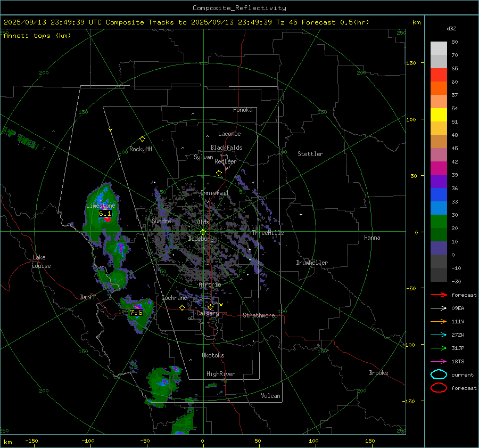This screenshot has height=448, width=479.
Task: Select the 7.6 storm top label
Action: pos(136,313)
